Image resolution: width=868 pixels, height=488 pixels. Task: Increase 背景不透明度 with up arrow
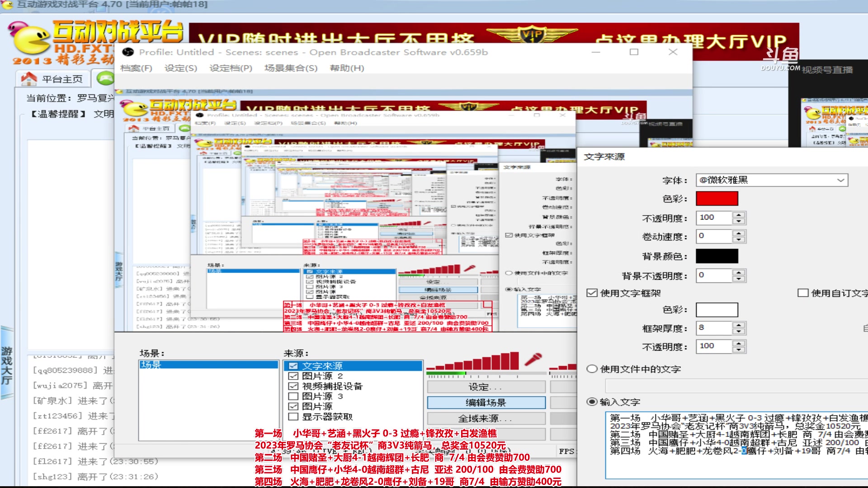739,272
